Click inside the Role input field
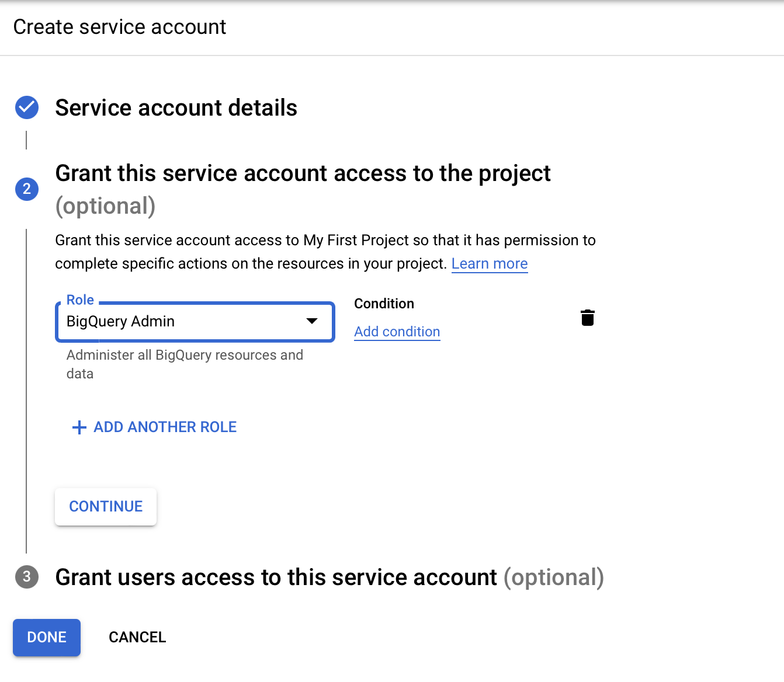The height and width of the screenshot is (682, 784). click(175, 321)
